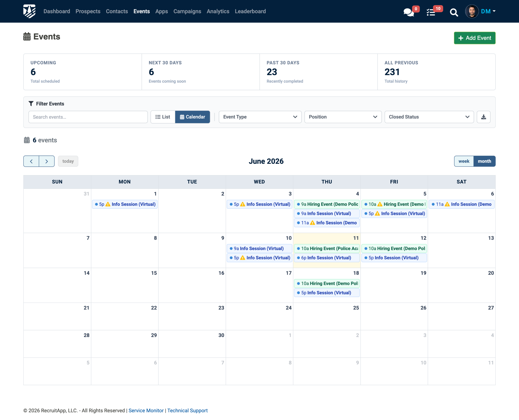Switch calendar to week view
519x420 pixels.
(464, 161)
